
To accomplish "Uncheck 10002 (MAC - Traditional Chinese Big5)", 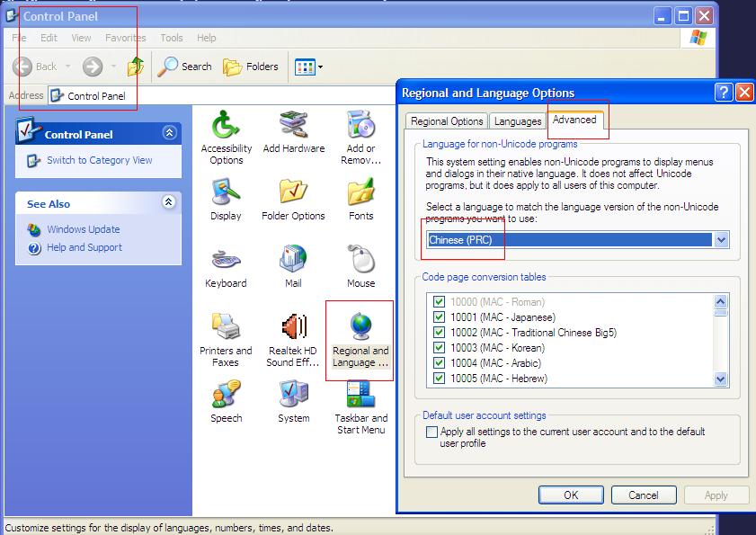I will [439, 333].
